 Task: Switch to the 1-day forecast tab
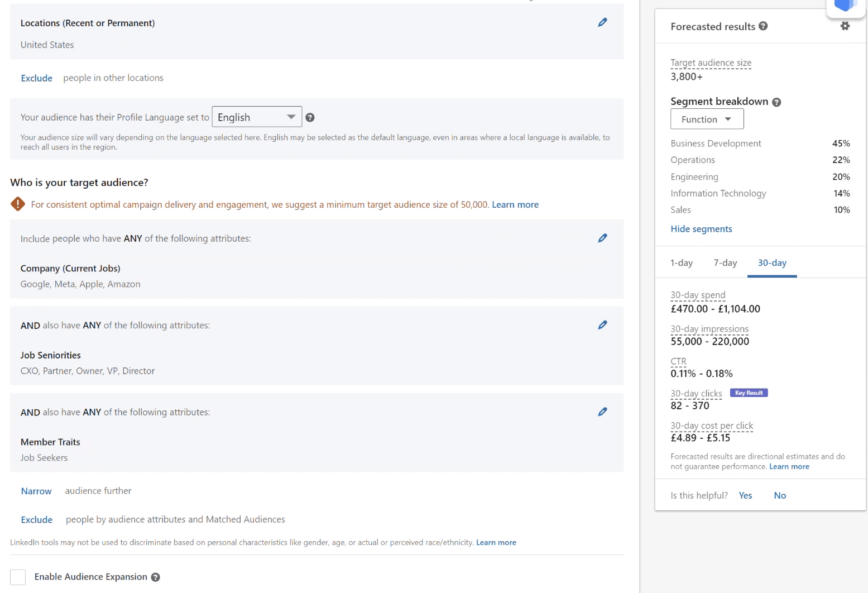(682, 262)
